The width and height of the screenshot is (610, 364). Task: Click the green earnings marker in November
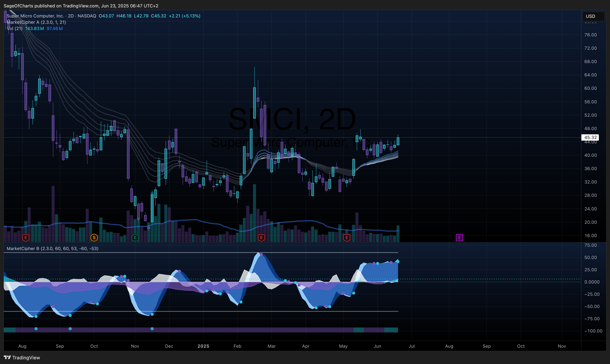tap(135, 238)
